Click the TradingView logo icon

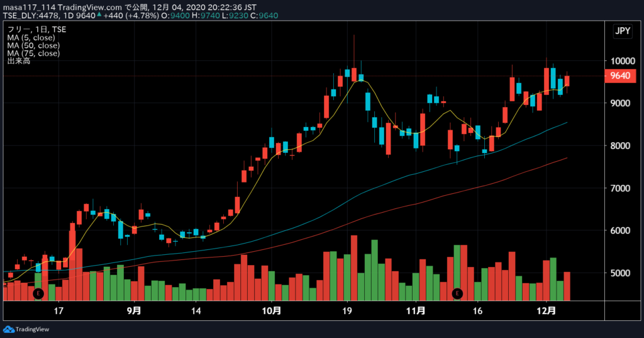point(9,329)
